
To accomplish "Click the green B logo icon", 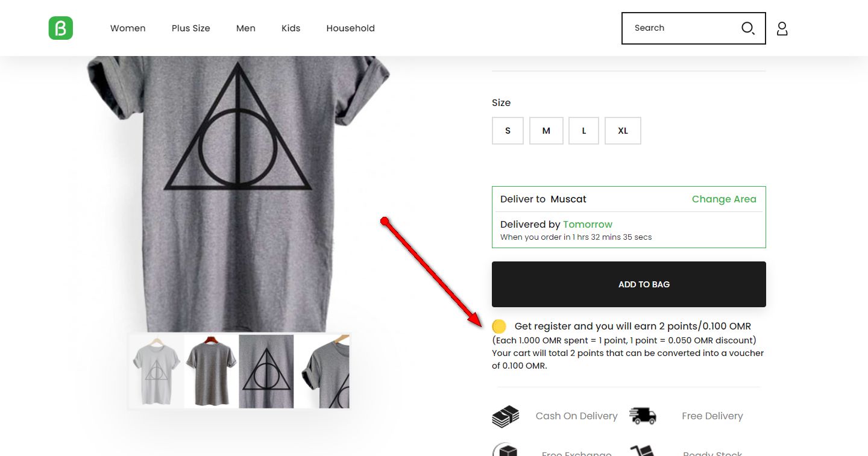I will point(61,28).
